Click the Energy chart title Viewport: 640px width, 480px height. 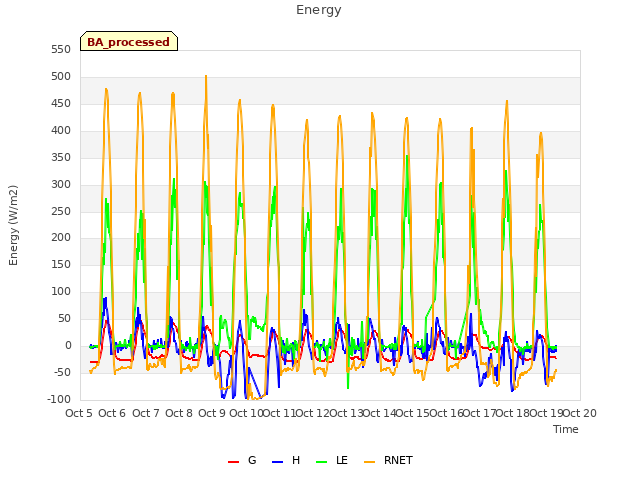click(x=319, y=10)
